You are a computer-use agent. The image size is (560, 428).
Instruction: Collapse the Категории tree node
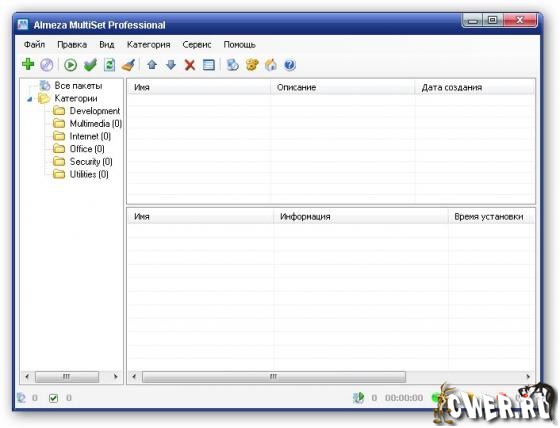[x=30, y=99]
